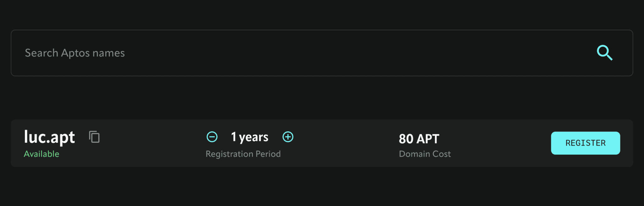Click the Search Aptos names field

coord(283,53)
